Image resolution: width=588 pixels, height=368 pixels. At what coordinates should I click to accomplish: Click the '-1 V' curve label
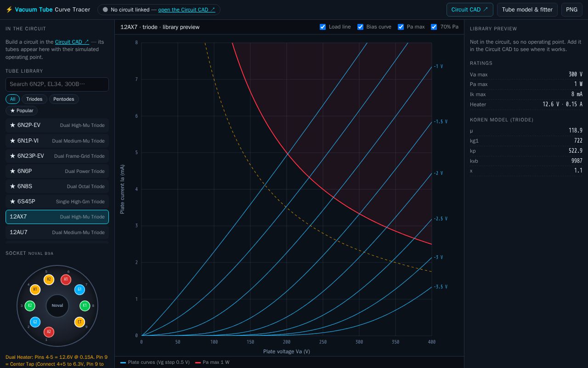(x=438, y=66)
